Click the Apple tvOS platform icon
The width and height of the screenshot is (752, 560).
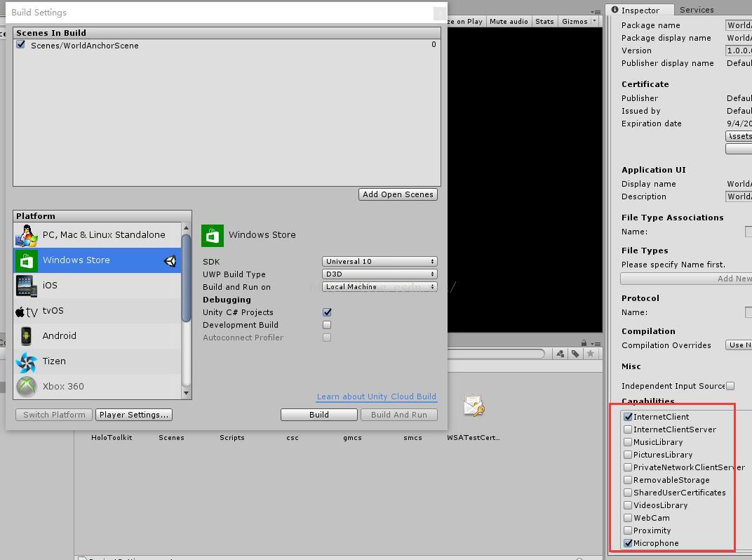(27, 312)
